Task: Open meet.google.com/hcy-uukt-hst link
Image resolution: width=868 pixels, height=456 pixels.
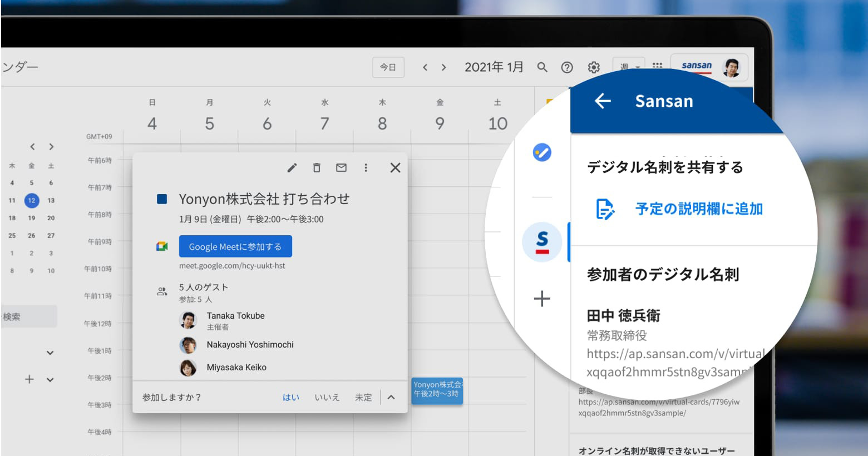Action: (x=232, y=266)
